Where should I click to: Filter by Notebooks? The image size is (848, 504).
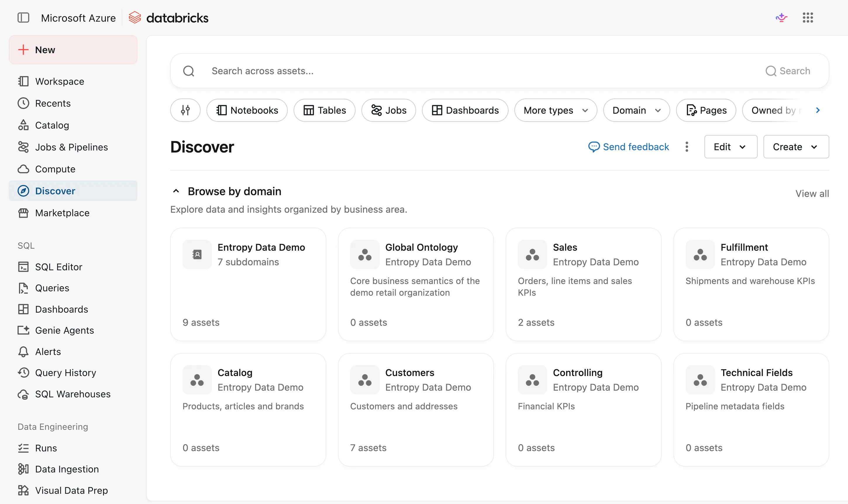247,110
